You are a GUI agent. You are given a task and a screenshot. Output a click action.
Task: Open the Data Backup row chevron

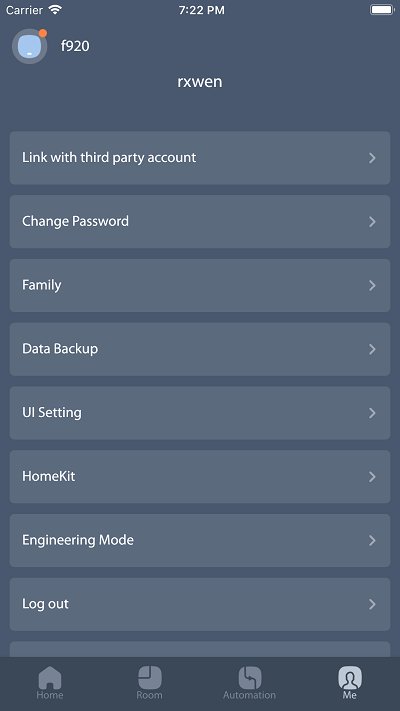tap(372, 349)
